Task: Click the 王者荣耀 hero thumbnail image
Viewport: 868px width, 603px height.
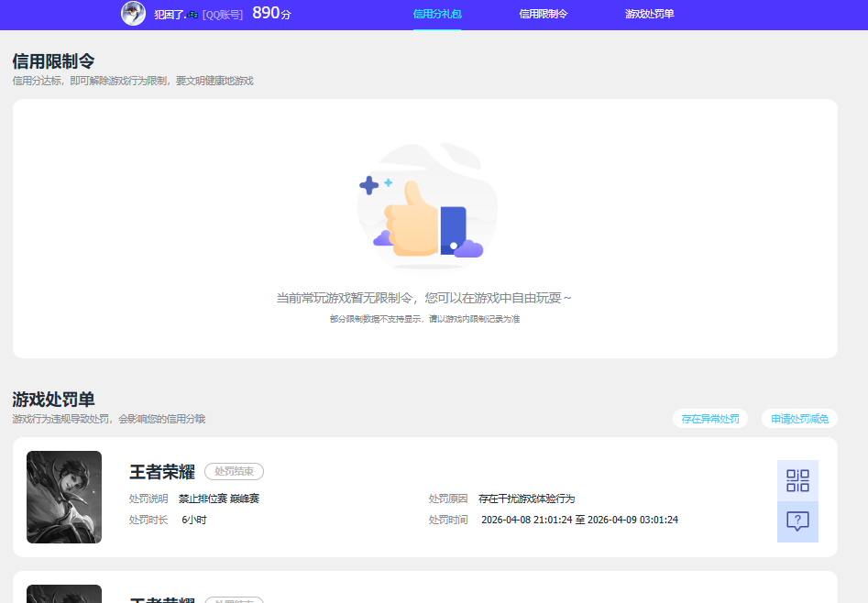Action: click(x=64, y=497)
